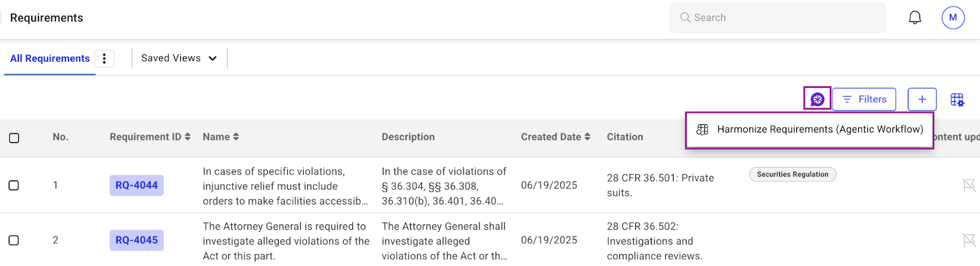Open the table column settings icon
Screen dimensions: 980x266
pyautogui.click(x=957, y=99)
